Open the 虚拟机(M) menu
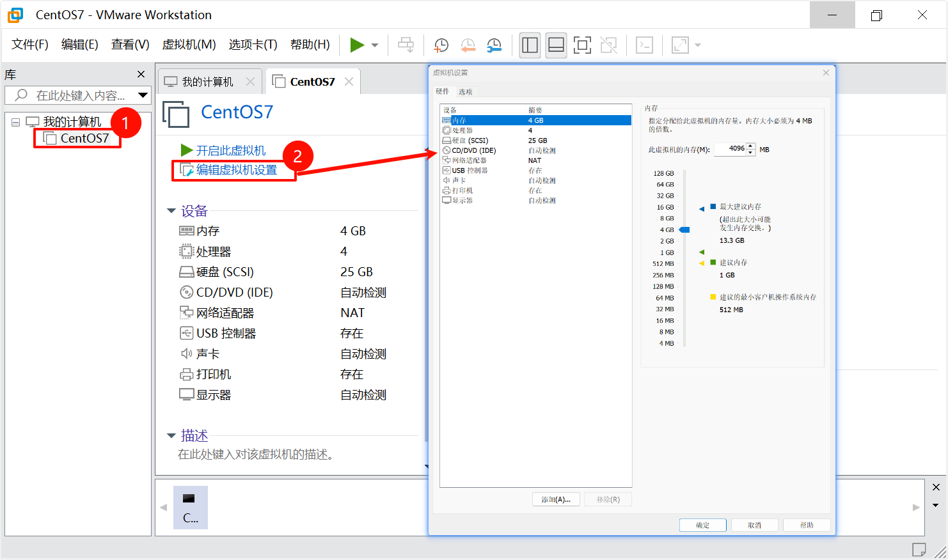 click(189, 44)
